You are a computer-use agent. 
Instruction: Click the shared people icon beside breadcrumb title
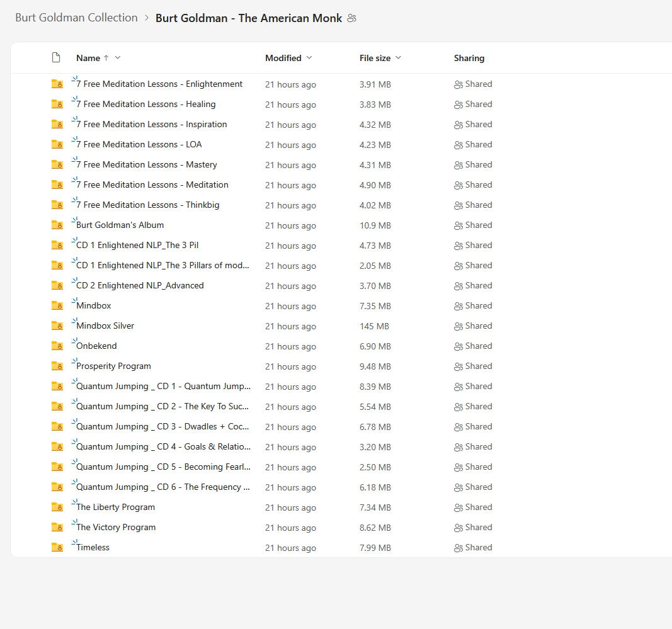point(351,18)
